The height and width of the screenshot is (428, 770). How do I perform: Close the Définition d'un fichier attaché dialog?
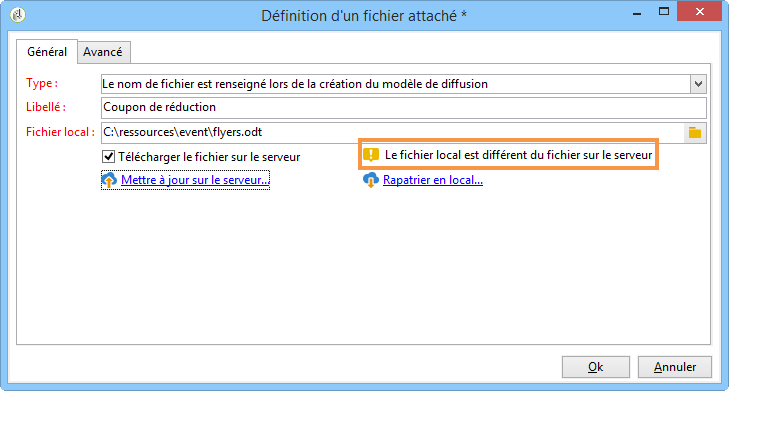coord(699,11)
